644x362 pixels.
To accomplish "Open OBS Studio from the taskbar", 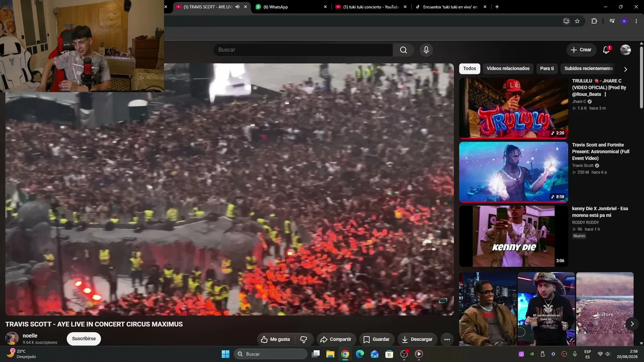I will 404,354.
